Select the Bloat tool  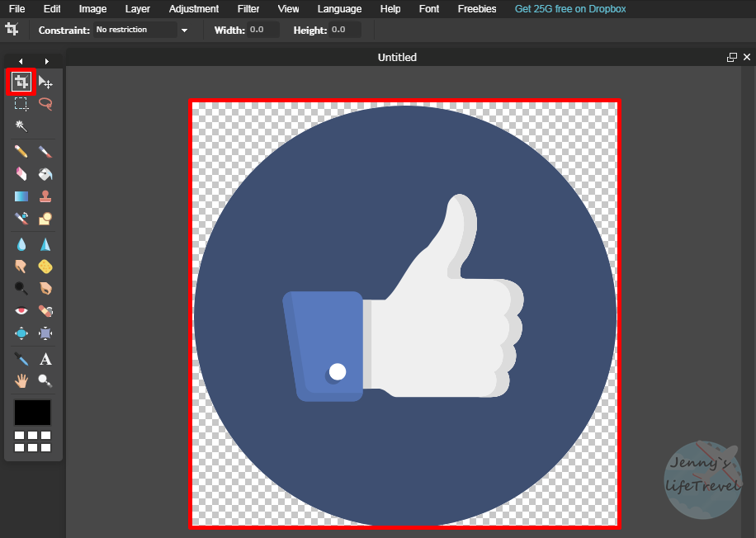click(x=21, y=333)
